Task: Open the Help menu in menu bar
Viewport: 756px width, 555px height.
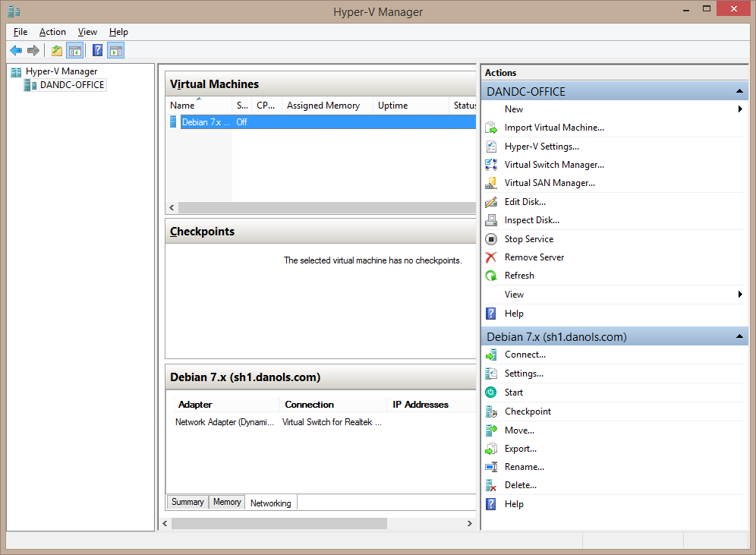Action: [118, 32]
